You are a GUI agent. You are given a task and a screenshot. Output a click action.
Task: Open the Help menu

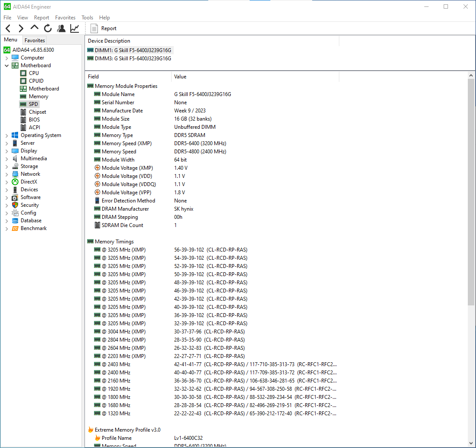coord(104,18)
